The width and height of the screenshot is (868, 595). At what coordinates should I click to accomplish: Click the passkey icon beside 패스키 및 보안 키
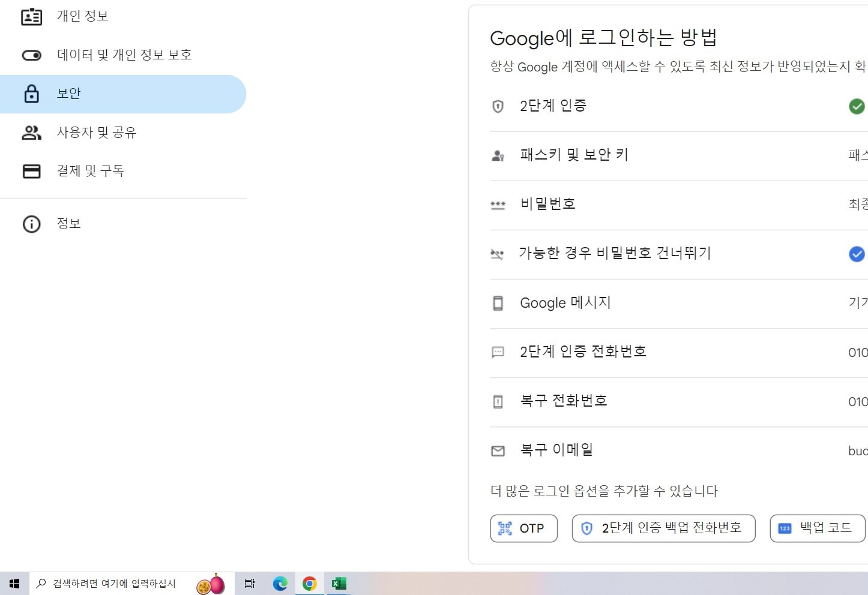click(x=498, y=156)
